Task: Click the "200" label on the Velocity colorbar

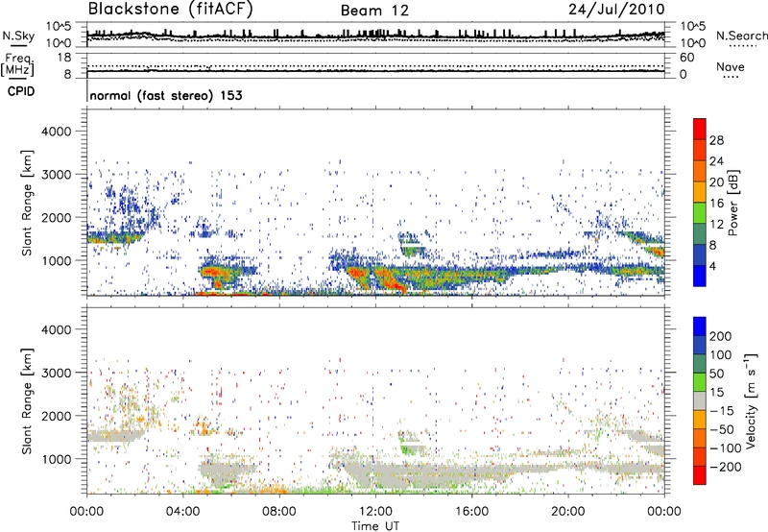Action: click(x=721, y=336)
